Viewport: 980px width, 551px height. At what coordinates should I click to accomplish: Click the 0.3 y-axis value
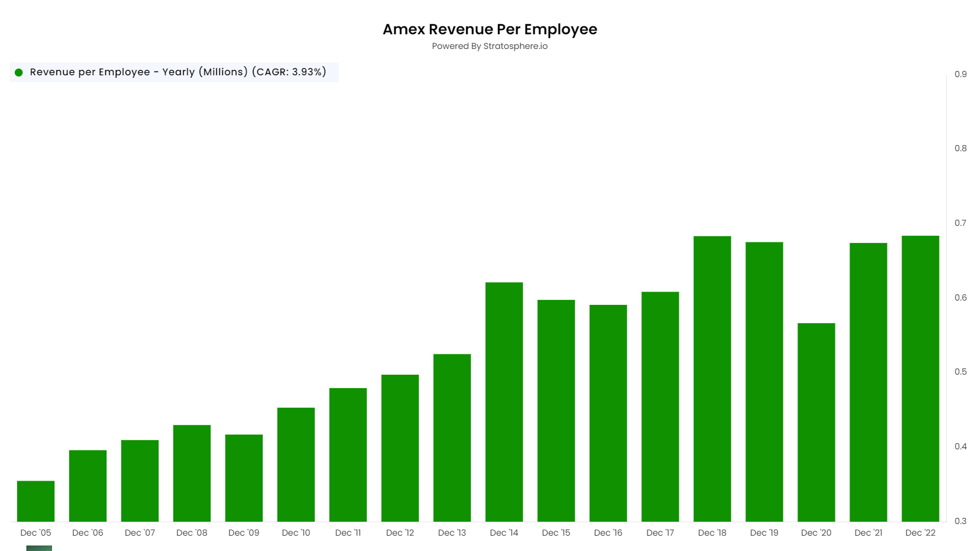point(960,521)
